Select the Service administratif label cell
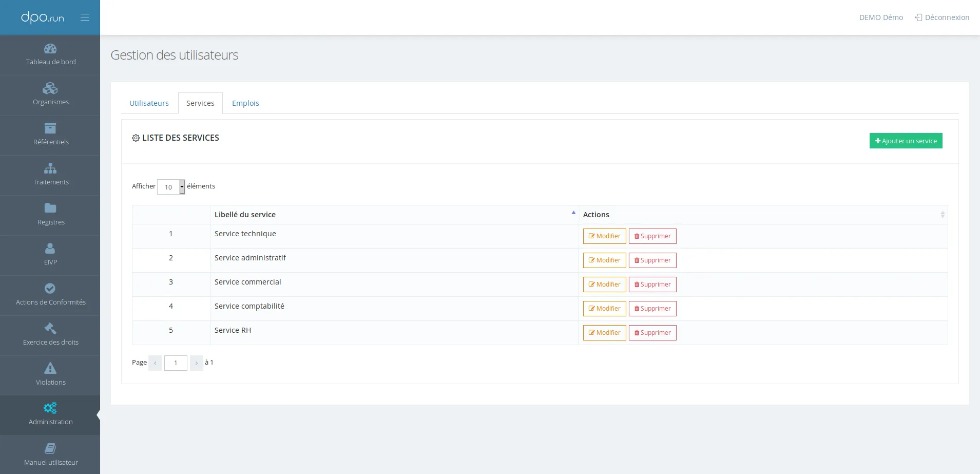Screen dimensions: 980x474 (x=394, y=260)
